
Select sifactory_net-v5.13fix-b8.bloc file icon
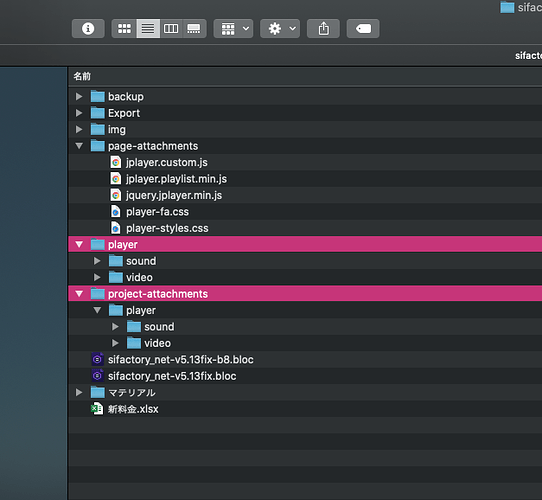pyautogui.click(x=97, y=360)
